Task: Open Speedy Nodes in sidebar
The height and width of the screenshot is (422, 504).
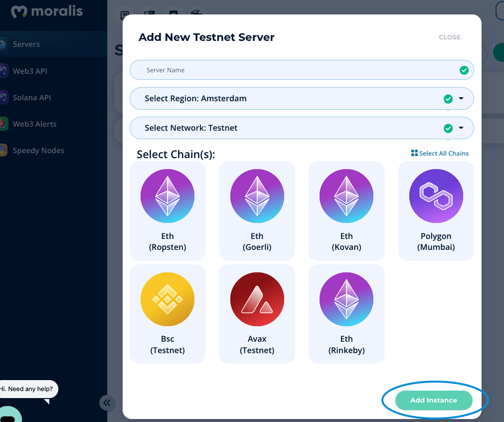Action: (x=53, y=150)
